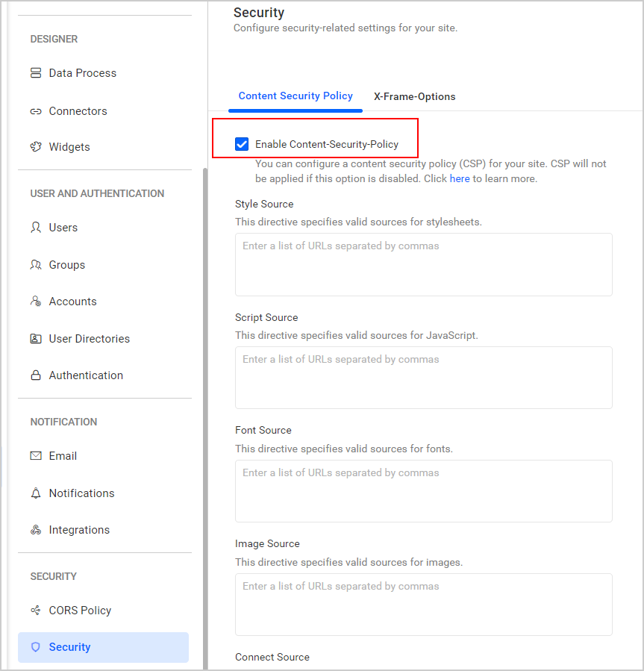Disable the Enable Content-Security-Policy checkbox
644x671 pixels.
[242, 143]
